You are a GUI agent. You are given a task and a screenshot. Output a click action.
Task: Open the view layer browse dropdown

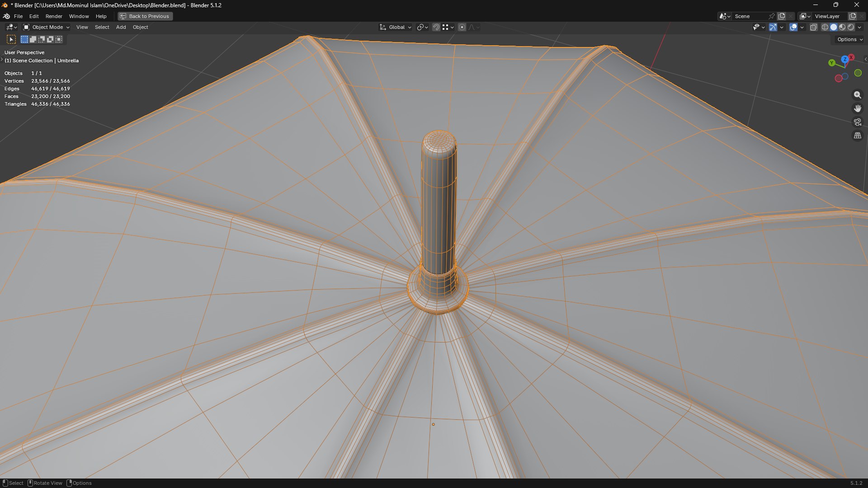[805, 16]
